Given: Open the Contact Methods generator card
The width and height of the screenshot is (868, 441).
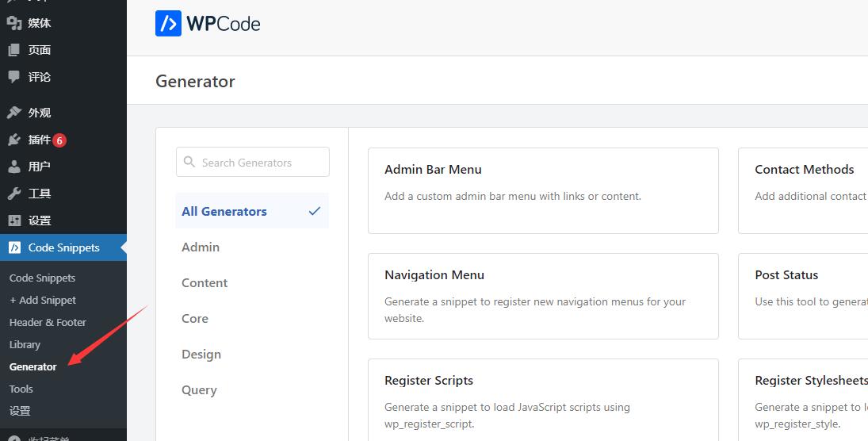Looking at the screenshot, I should coord(803,190).
